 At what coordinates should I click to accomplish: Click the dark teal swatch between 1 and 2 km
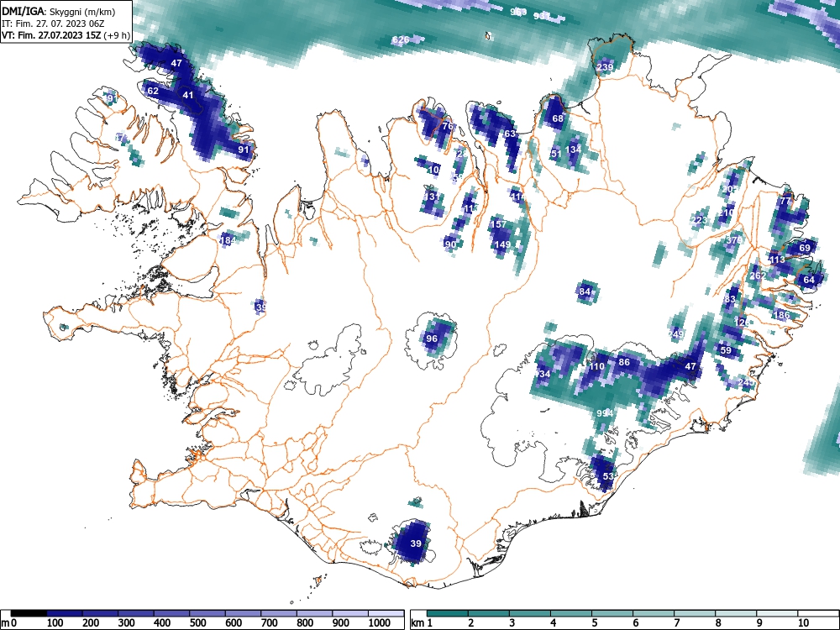448,613
